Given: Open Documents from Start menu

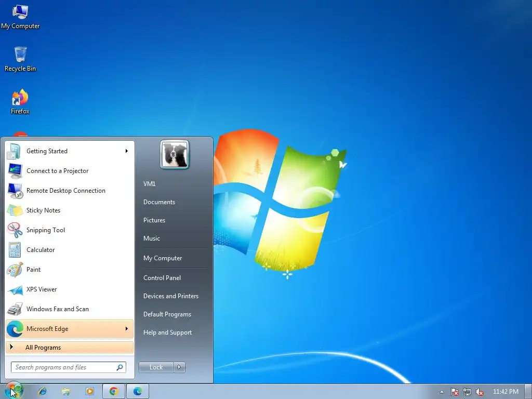Looking at the screenshot, I should point(159,202).
